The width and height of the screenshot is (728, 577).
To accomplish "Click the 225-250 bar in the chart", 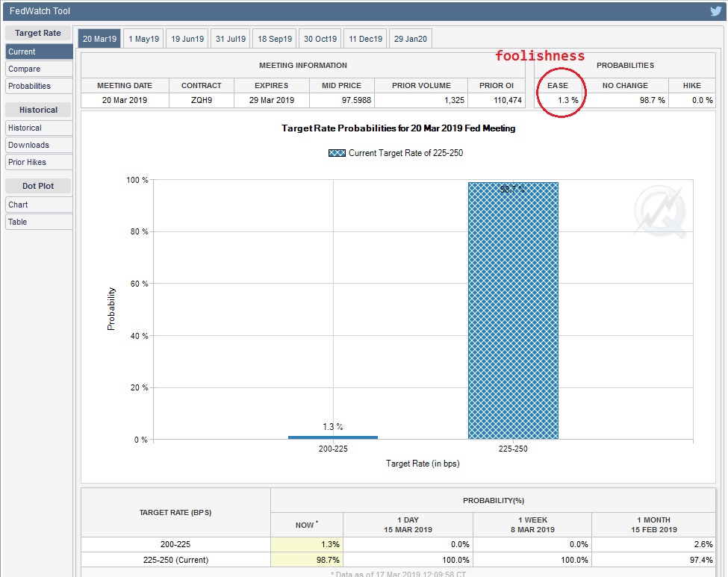I will (513, 311).
